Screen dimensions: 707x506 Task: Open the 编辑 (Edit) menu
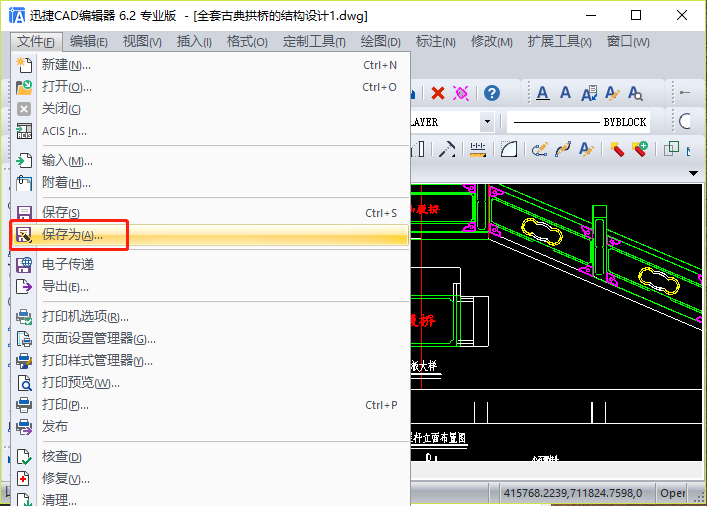click(x=89, y=42)
